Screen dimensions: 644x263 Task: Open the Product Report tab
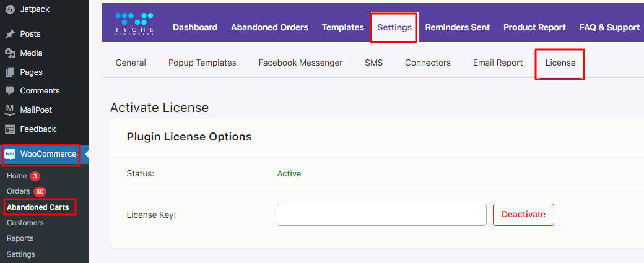(x=535, y=27)
